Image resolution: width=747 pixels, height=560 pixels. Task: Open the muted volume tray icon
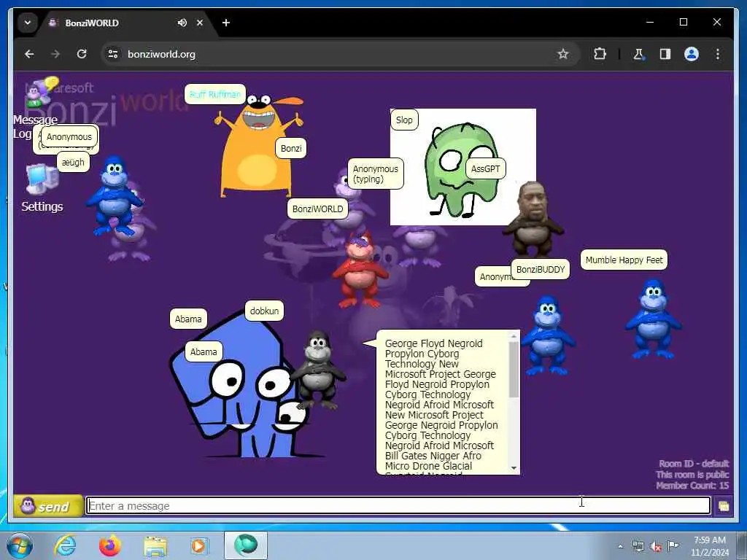pos(656,546)
